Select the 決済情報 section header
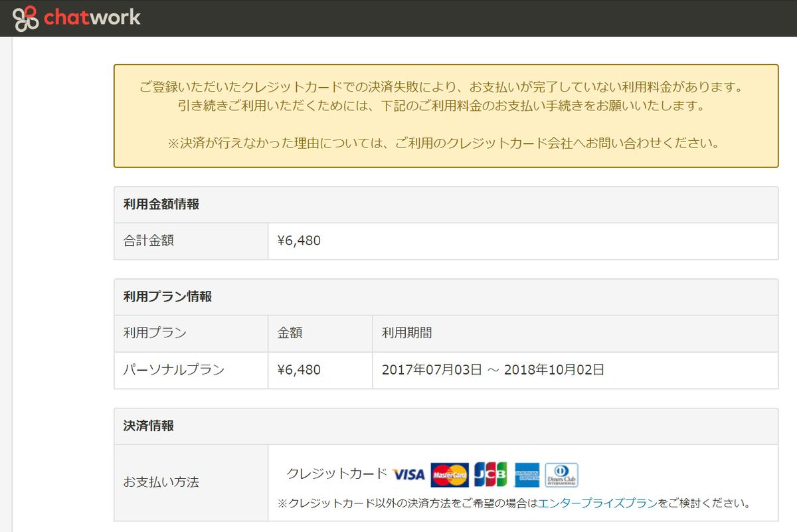The image size is (797, 532). (x=446, y=426)
